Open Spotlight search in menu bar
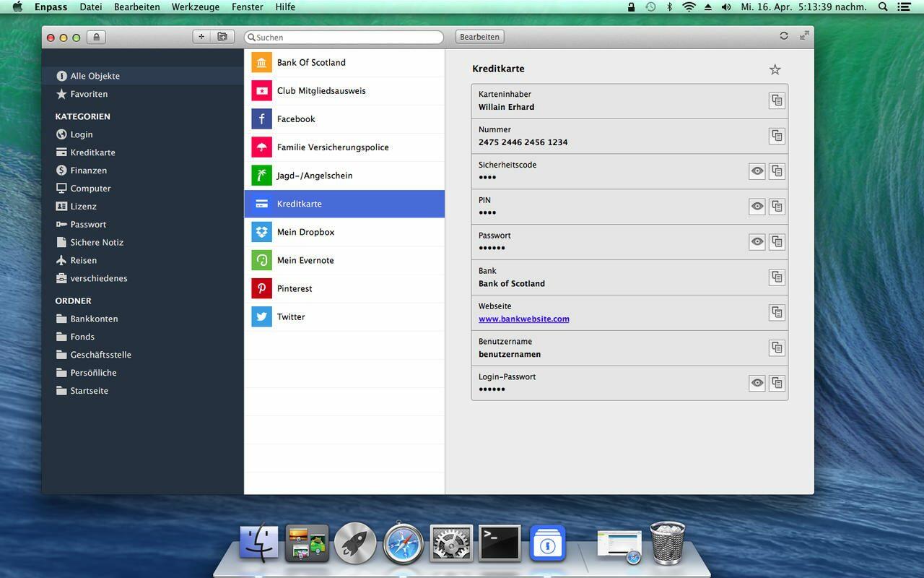 883,7
